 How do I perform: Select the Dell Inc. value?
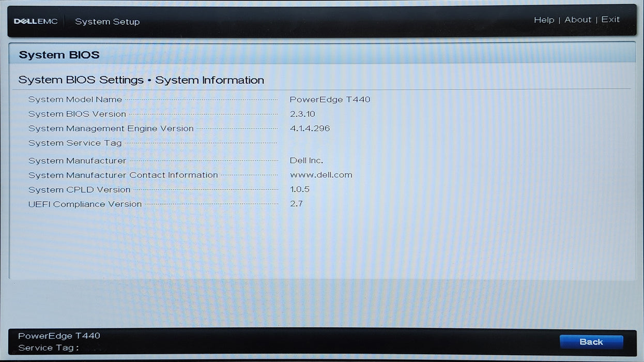306,161
